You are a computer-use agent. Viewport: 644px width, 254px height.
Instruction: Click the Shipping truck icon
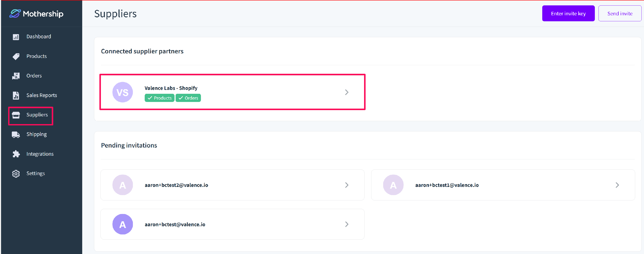16,134
